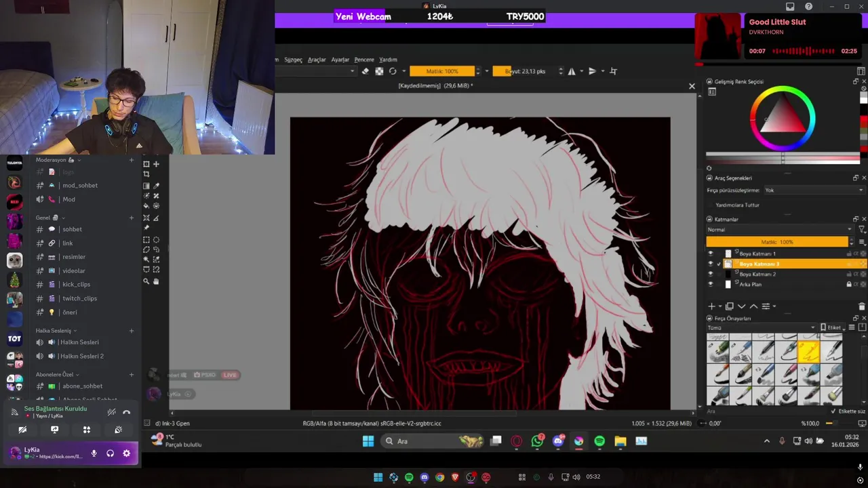This screenshot has width=868, height=488.
Task: Toggle visibility of Boya Katmanı 2
Action: 711,274
